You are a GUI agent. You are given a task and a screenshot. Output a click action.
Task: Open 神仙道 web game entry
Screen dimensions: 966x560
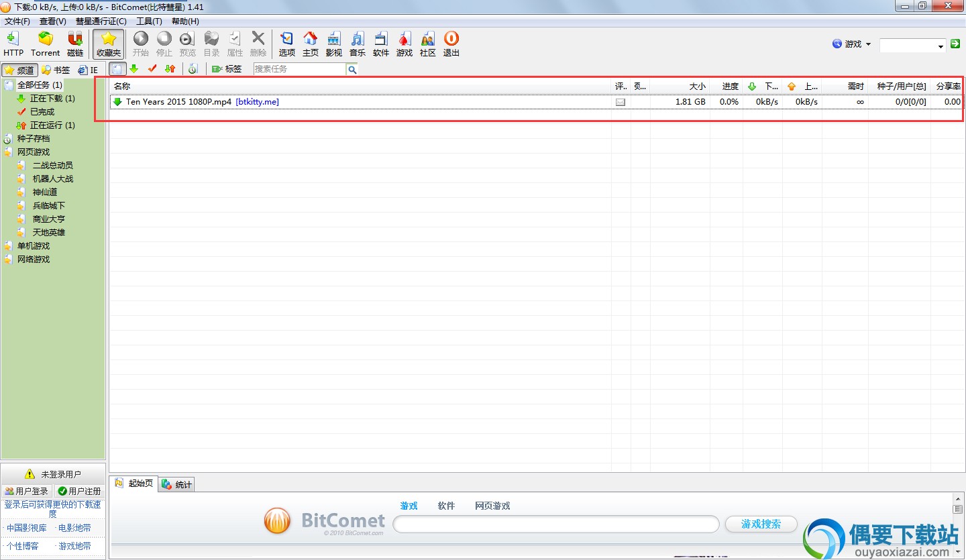point(45,192)
